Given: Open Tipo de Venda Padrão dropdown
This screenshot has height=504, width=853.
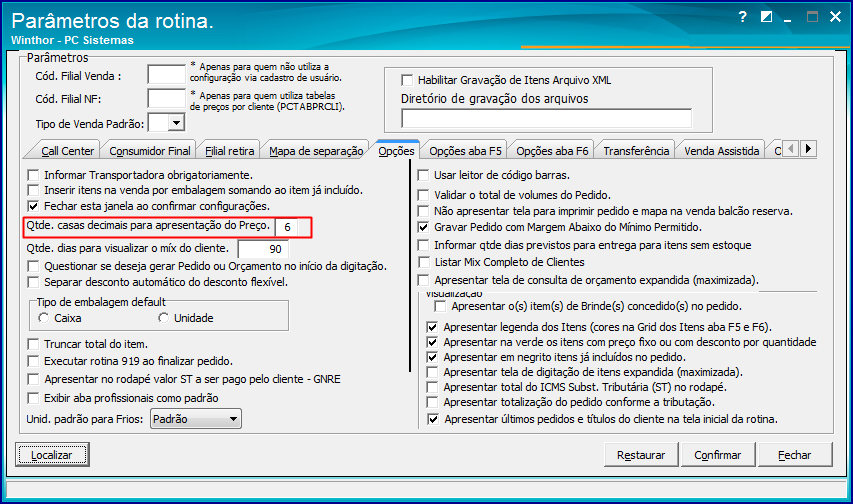Looking at the screenshot, I should [x=176, y=123].
